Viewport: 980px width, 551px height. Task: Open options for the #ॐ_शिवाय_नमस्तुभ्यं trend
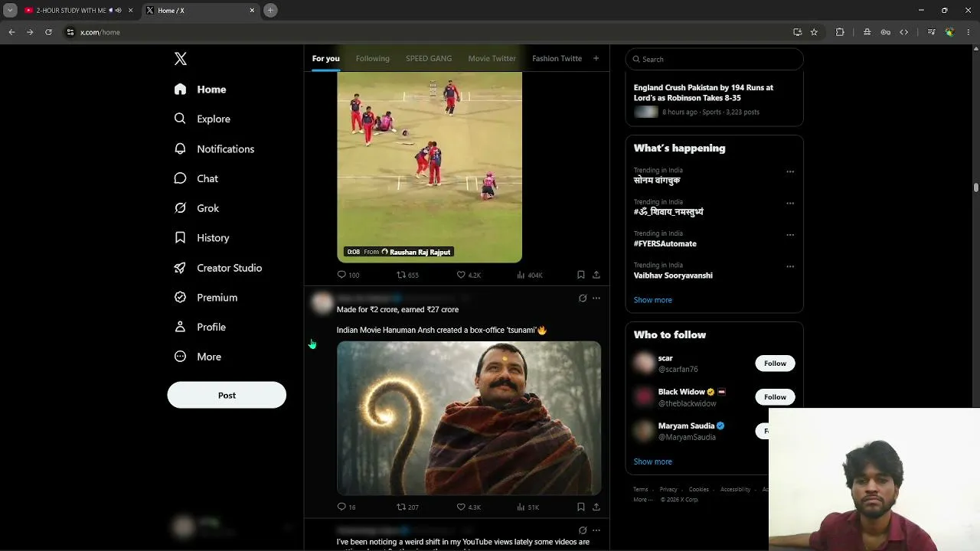coord(790,204)
